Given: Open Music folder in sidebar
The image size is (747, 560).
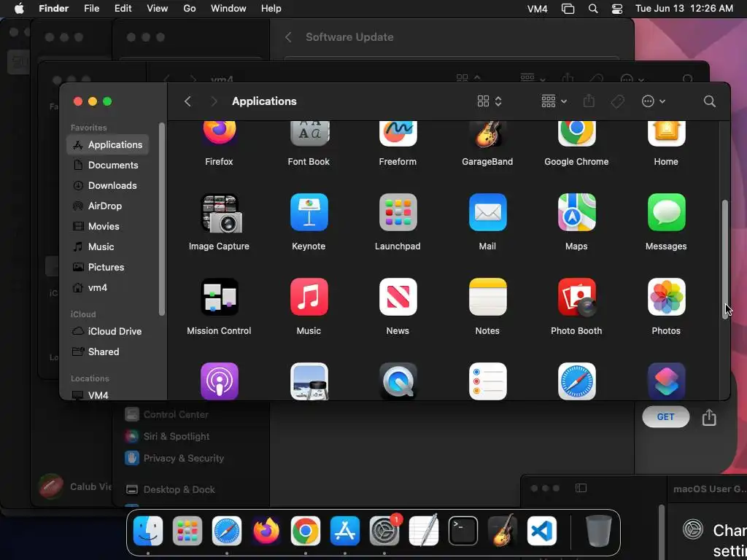Looking at the screenshot, I should point(108,247).
